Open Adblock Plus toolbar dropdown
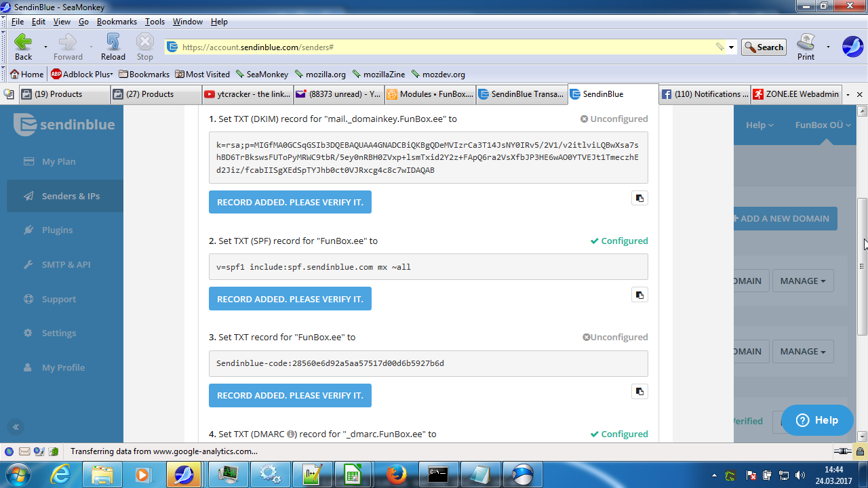The image size is (868, 488). tap(82, 75)
